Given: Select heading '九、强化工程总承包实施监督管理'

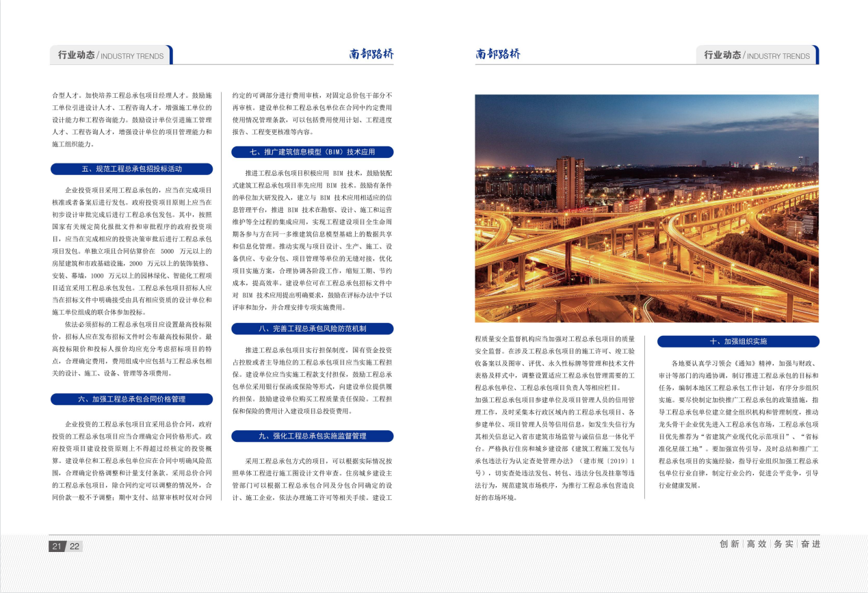Looking at the screenshot, I should 312,436.
